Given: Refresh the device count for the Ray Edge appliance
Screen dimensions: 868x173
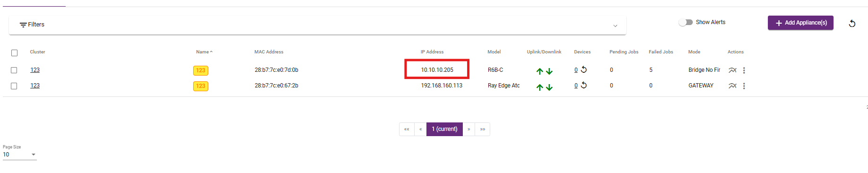Looking at the screenshot, I should pos(584,85).
